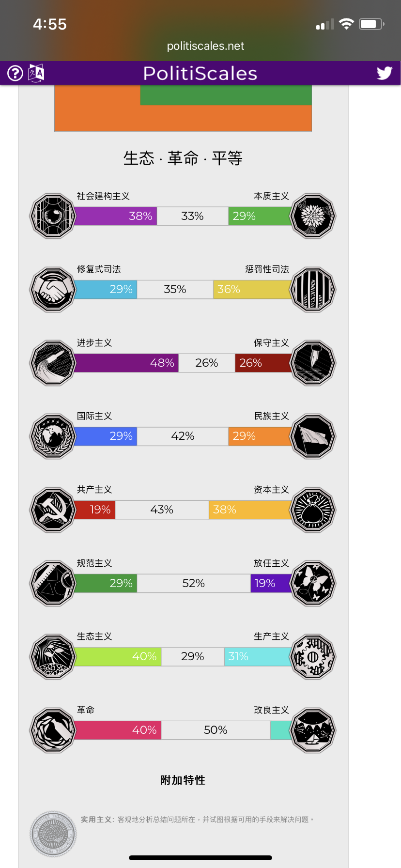Tap the politiscales.net address bar
Viewport: 401px width, 868px height.
tap(205, 46)
